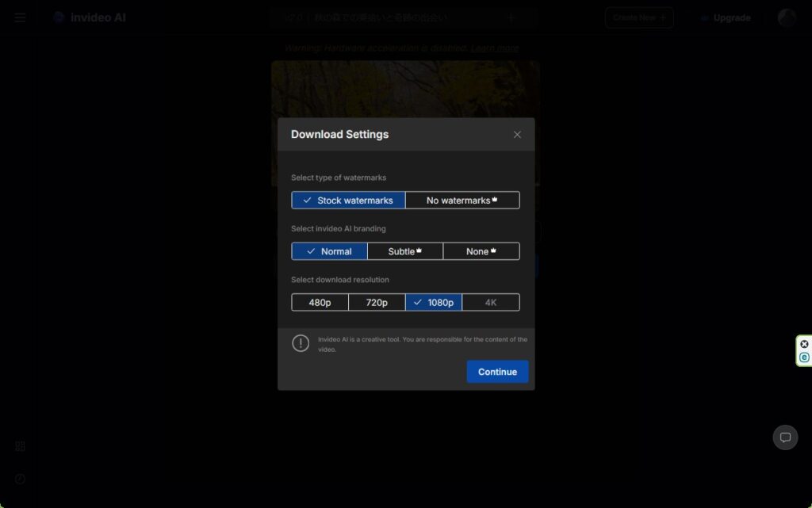Close the Download Settings dialog
The image size is (812, 508).
[517, 135]
